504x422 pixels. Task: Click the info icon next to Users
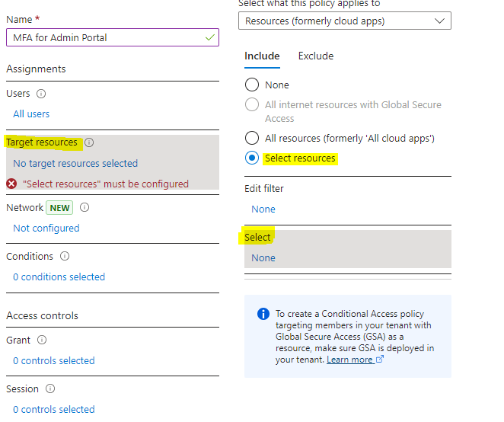tap(41, 94)
